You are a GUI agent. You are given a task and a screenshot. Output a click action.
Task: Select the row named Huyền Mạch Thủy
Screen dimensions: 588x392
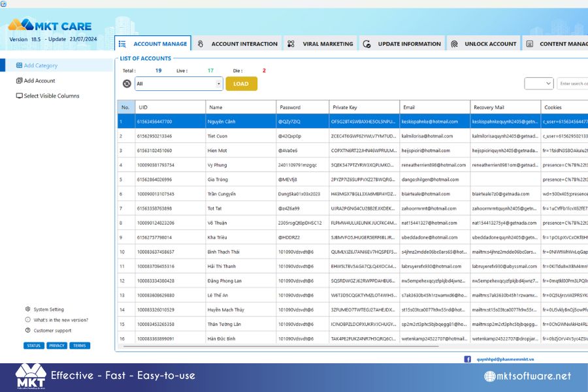click(x=353, y=310)
